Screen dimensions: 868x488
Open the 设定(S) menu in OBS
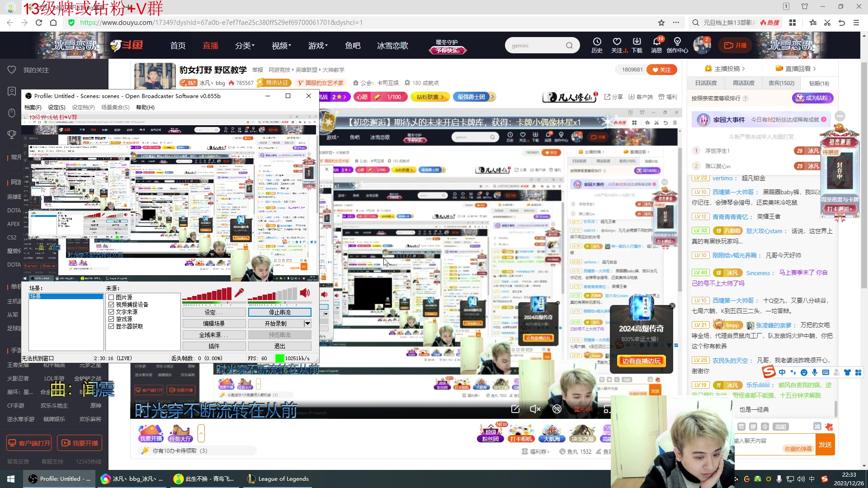(x=57, y=107)
